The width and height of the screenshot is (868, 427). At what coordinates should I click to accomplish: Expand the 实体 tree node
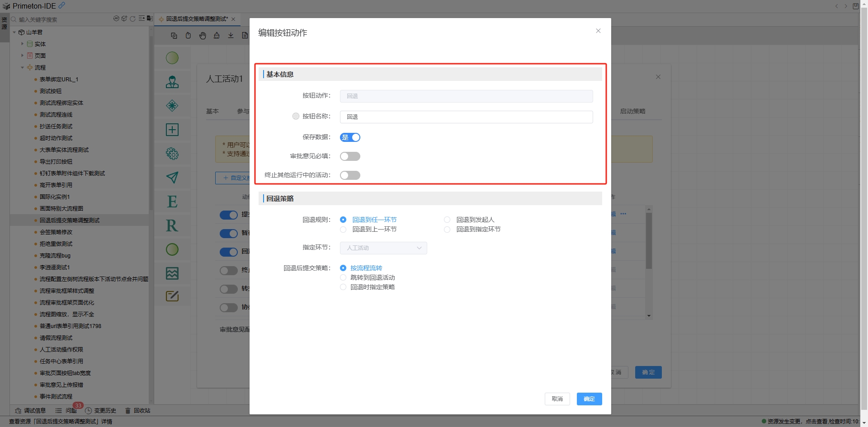point(22,44)
